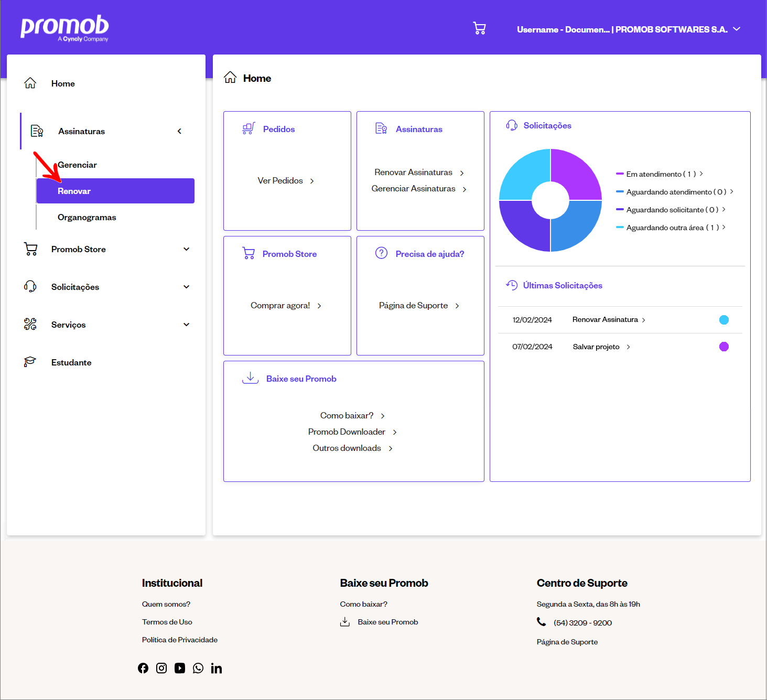Image resolution: width=767 pixels, height=700 pixels.
Task: Select Home in the sidebar menu
Action: [63, 83]
